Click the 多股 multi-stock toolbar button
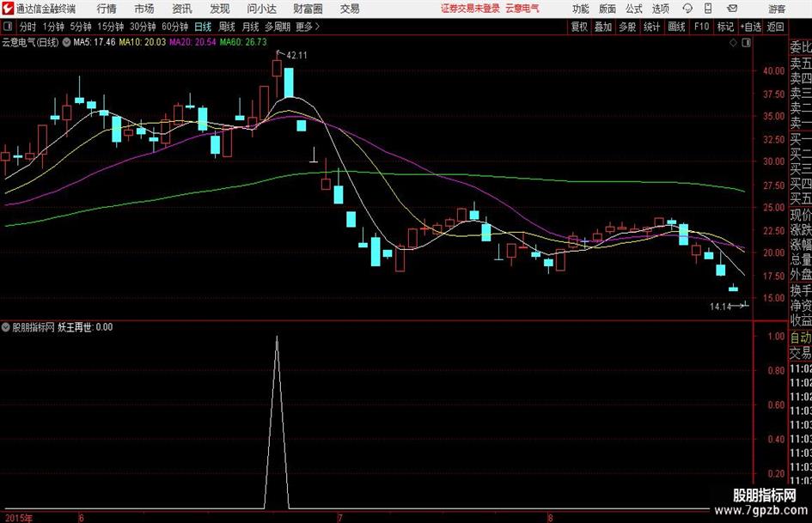This screenshot has height=523, width=812. (x=627, y=27)
